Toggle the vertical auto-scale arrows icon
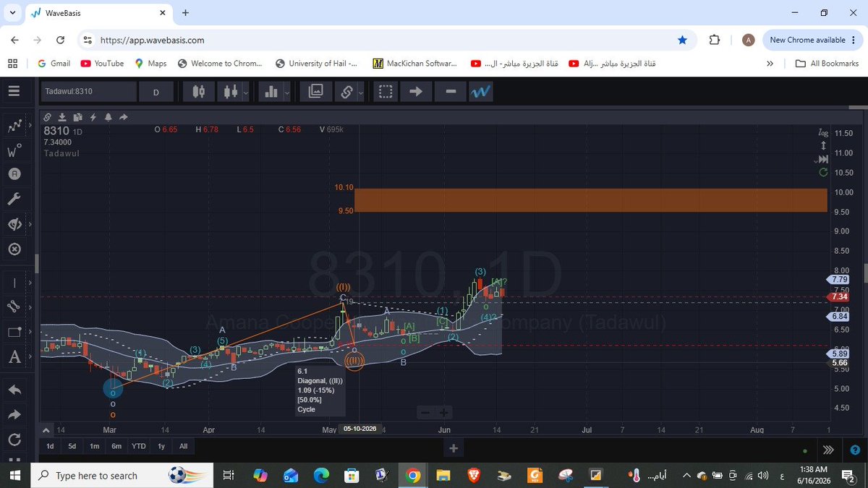This screenshot has height=488, width=868. 823,146
